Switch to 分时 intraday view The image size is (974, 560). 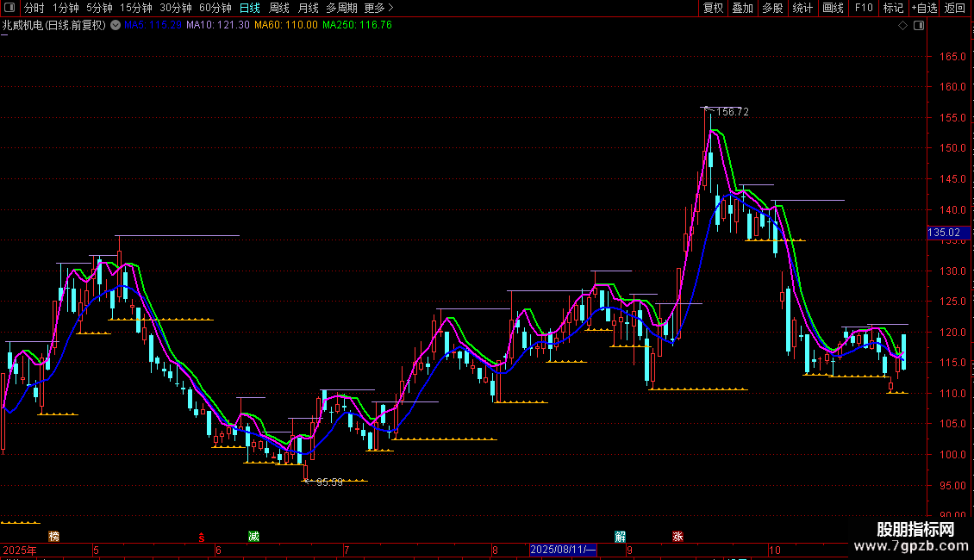pyautogui.click(x=34, y=8)
